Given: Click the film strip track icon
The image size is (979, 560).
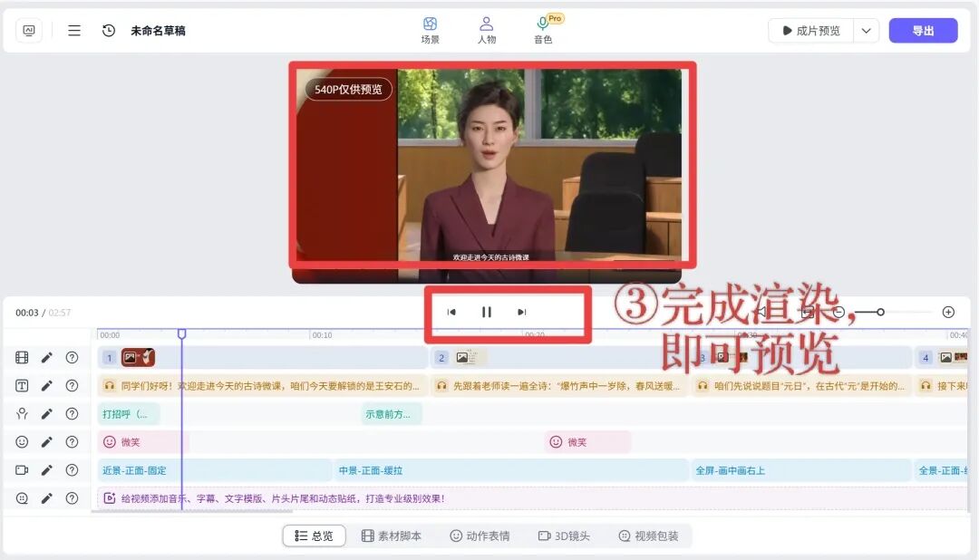Looking at the screenshot, I should pos(20,357).
